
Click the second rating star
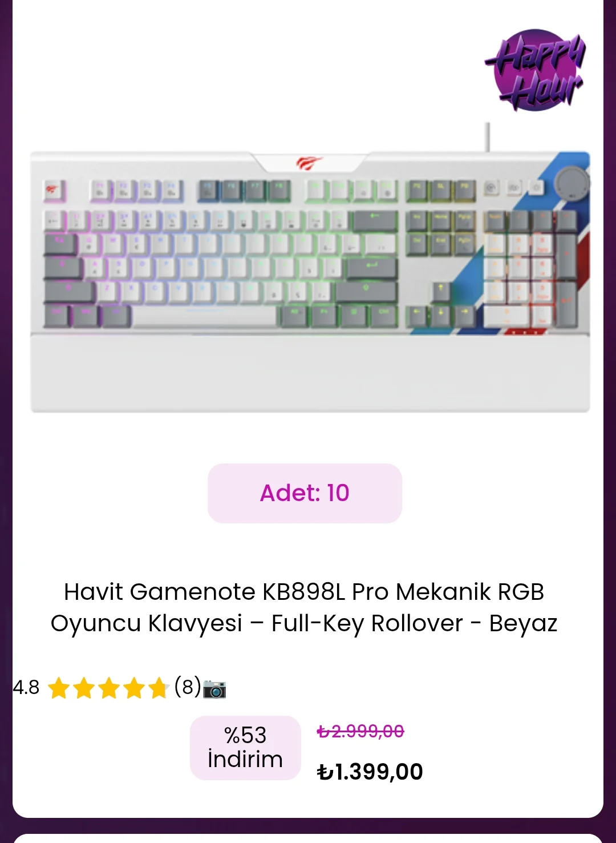(83, 688)
